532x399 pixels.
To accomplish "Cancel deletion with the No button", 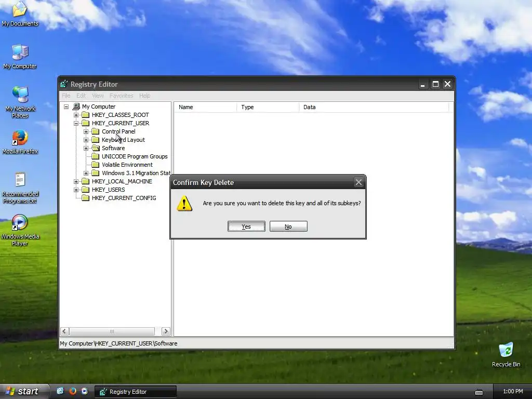I will coord(288,227).
